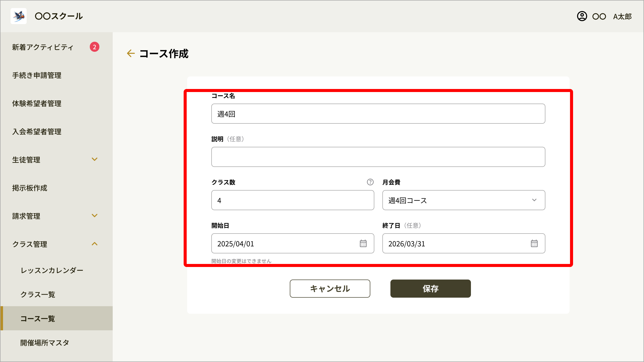Expand the 請求管理 chevron
Viewport: 644px width, 362px height.
pyautogui.click(x=95, y=215)
